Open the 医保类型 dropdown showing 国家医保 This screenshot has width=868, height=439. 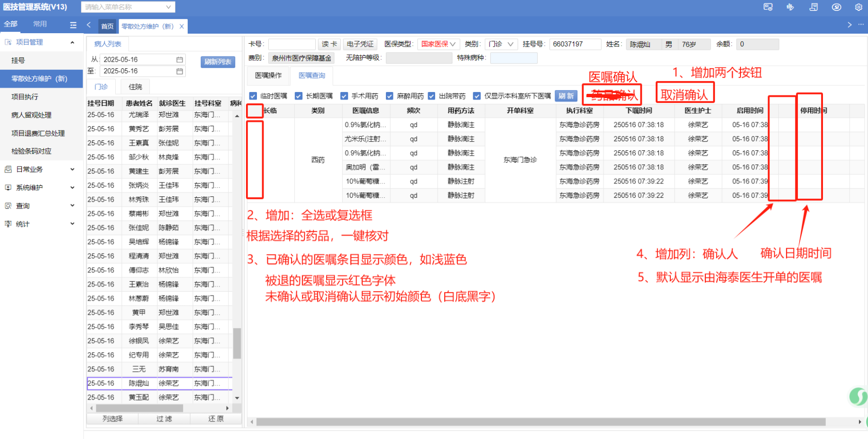click(x=439, y=44)
